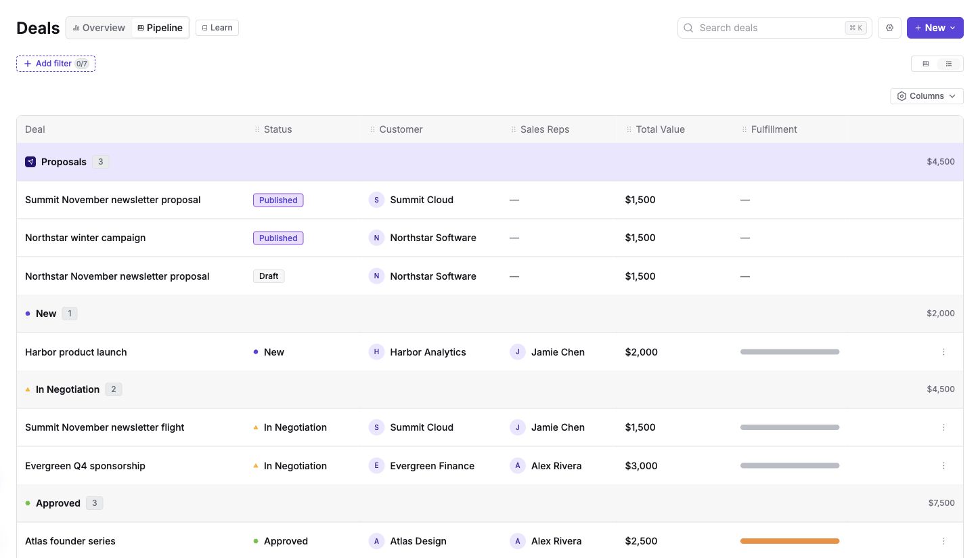The image size is (980, 558).
Task: Click Northstar Software avatar in winter campaign row
Action: 376,238
